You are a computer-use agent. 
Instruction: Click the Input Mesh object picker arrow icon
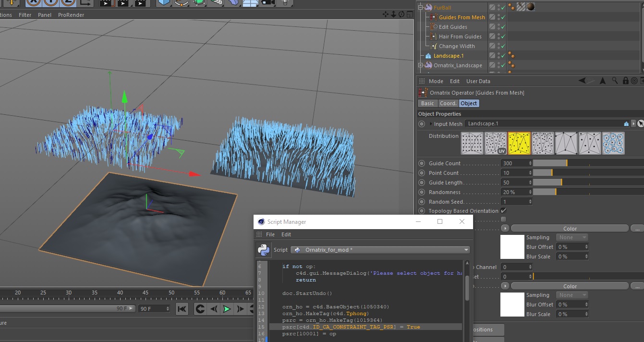point(641,124)
